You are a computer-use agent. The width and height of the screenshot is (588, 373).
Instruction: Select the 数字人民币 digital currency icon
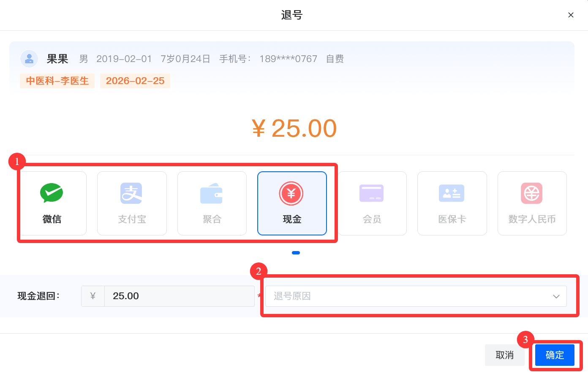point(531,193)
